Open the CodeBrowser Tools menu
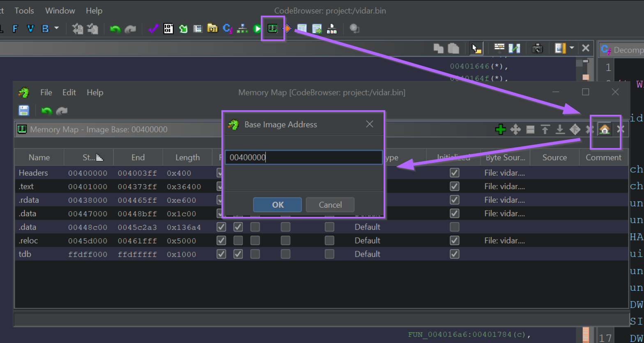644x343 pixels. (x=24, y=11)
